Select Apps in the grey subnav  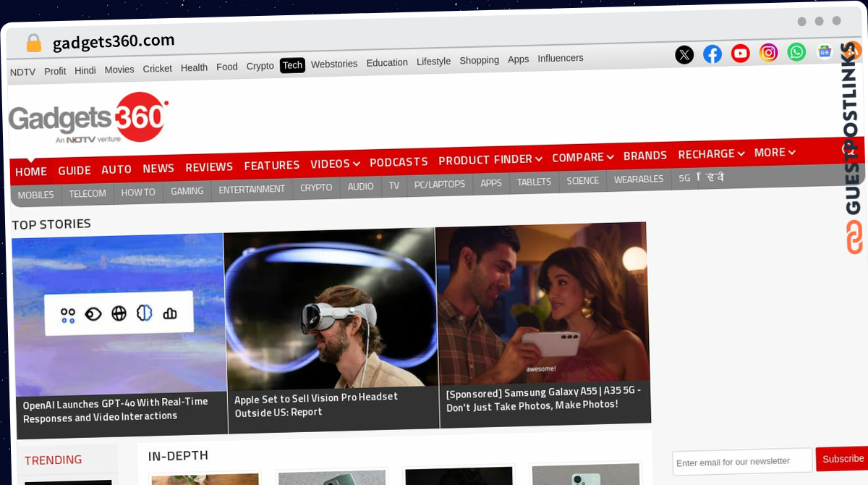click(491, 183)
